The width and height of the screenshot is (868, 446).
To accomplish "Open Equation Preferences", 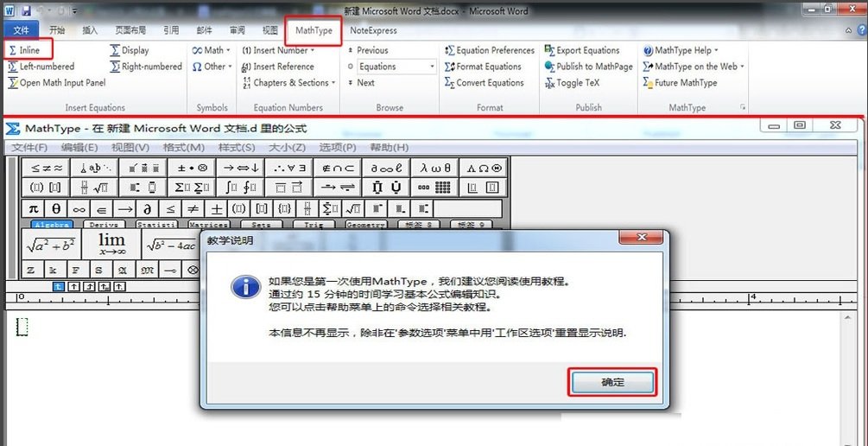I will tap(490, 50).
